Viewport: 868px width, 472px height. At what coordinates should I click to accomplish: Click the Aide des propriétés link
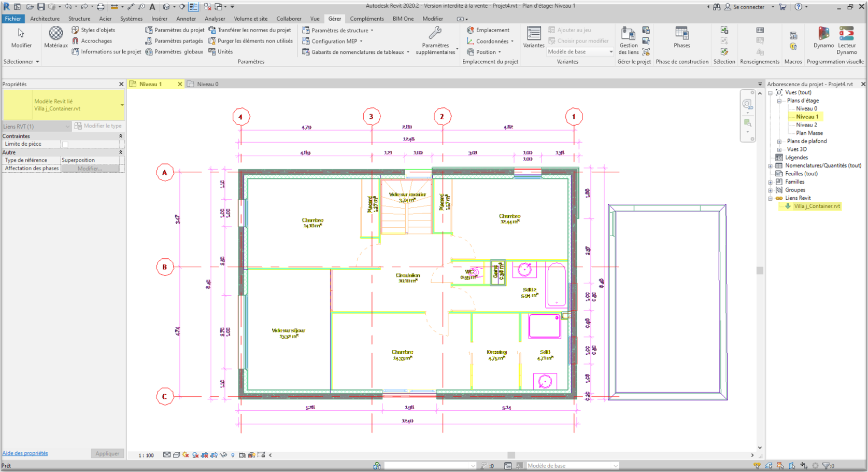(x=25, y=453)
